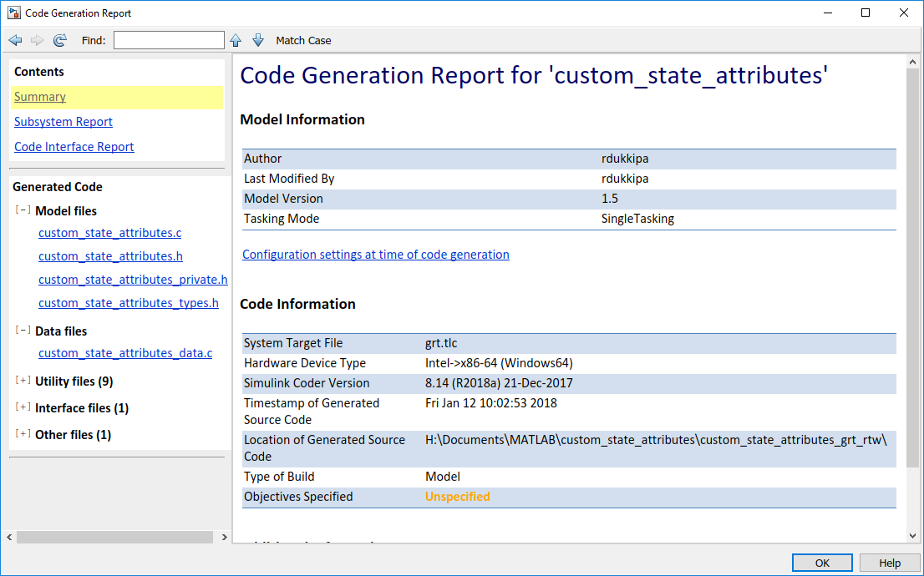Collapse the Model files section
Screen dimensions: 924x576
(21, 210)
